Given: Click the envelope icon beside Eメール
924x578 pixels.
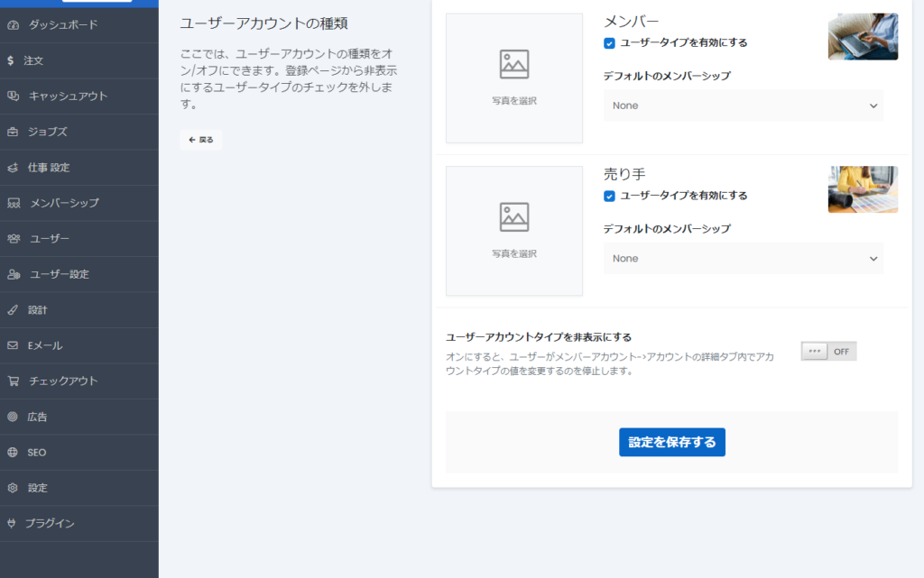Looking at the screenshot, I should coord(13,345).
